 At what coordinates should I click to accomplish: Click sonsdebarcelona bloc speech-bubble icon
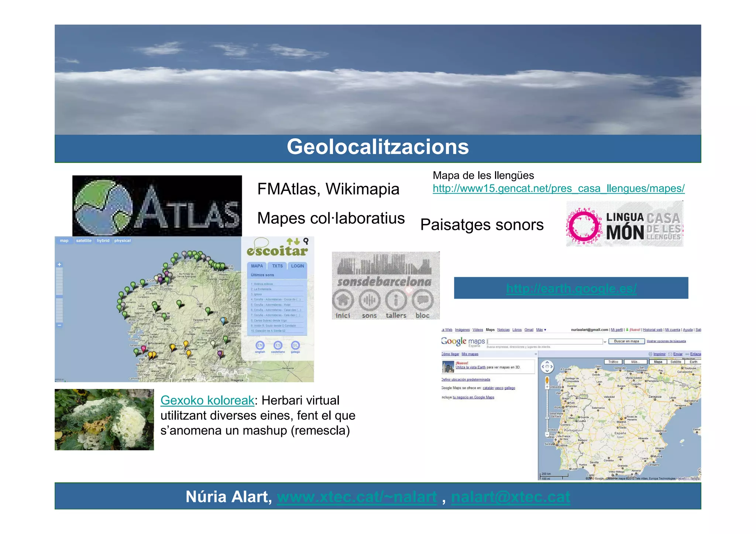[423, 300]
